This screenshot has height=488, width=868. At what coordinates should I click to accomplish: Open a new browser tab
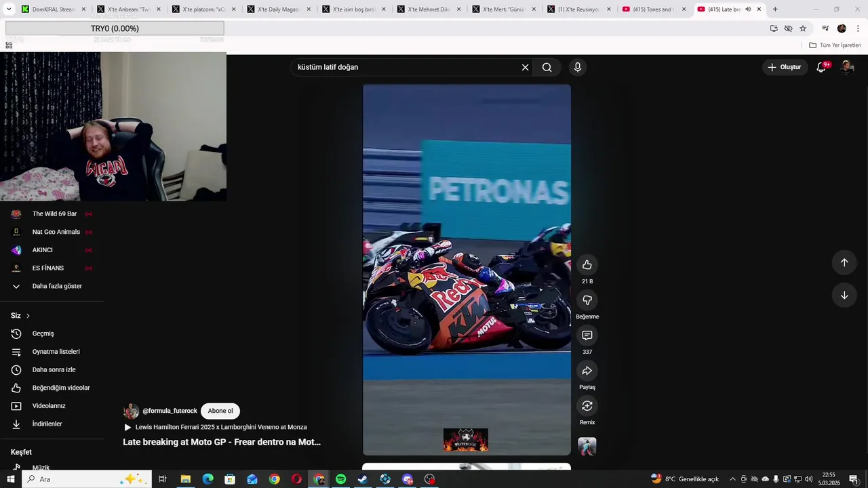[775, 9]
